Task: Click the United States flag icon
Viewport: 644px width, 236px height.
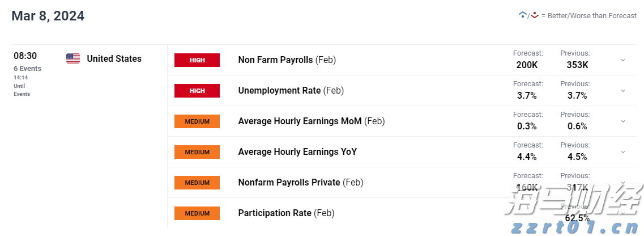Action: [x=73, y=58]
